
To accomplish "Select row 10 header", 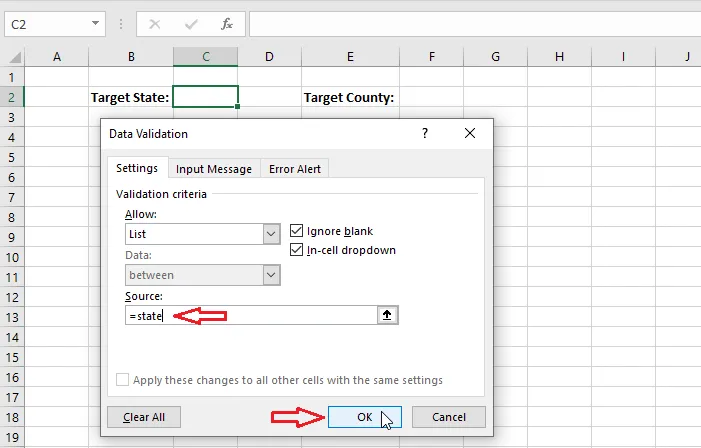I will [x=12, y=258].
